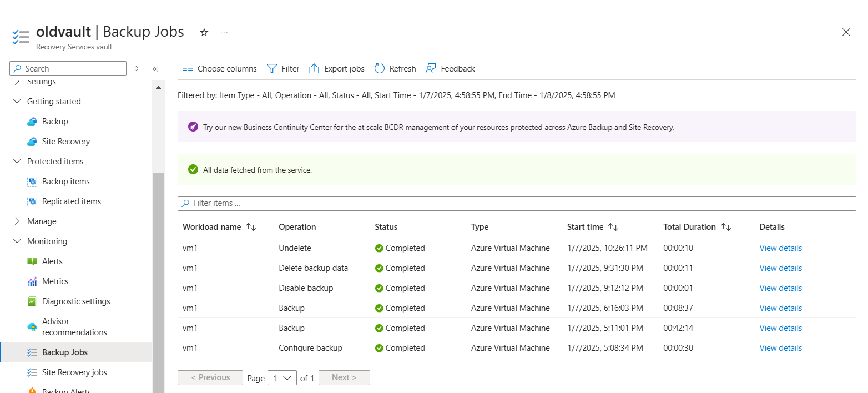Click Export jobs
The height and width of the screenshot is (393, 868).
337,69
